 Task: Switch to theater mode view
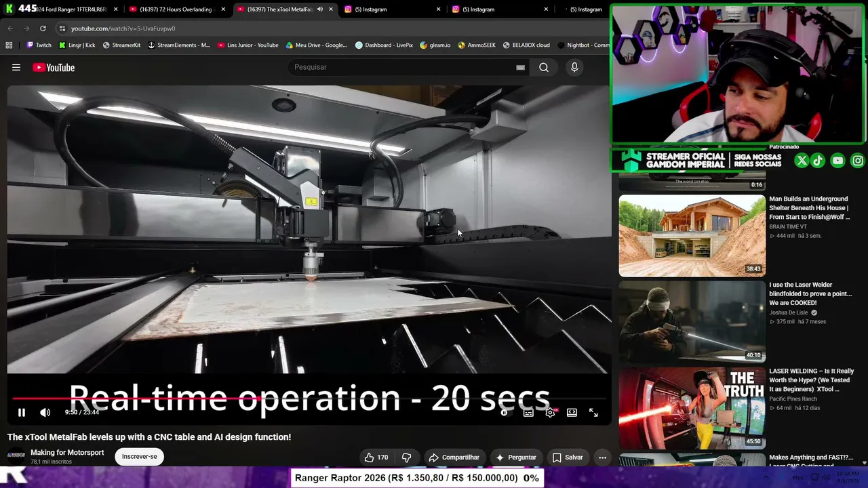point(572,412)
